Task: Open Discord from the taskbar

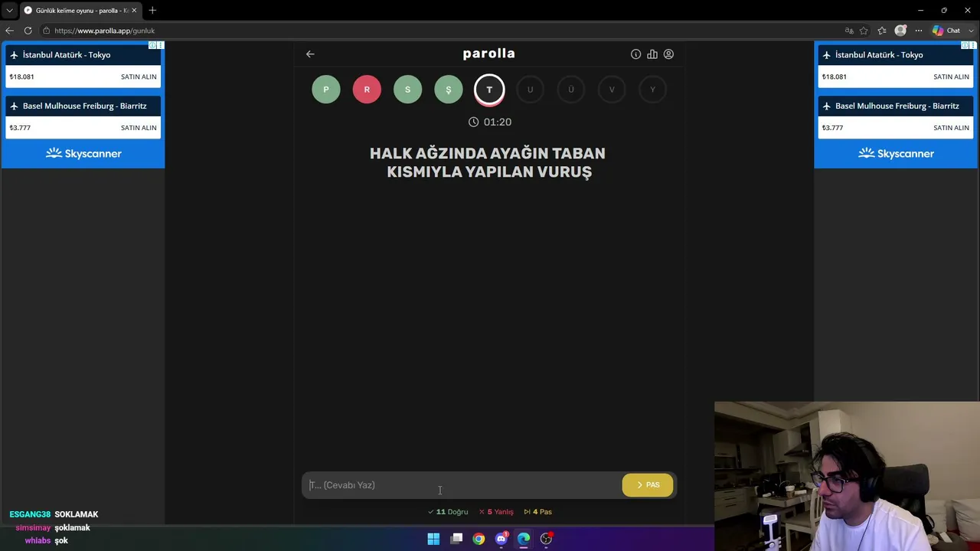Action: click(501, 539)
